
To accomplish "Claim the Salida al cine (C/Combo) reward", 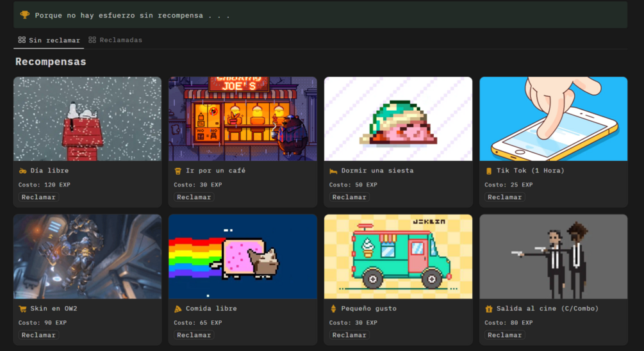I will pyautogui.click(x=504, y=335).
